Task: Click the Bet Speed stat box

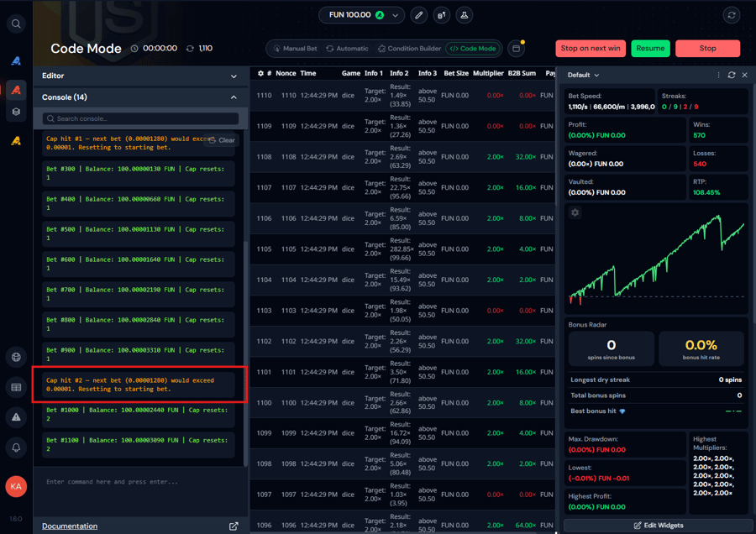Action: [x=610, y=102]
